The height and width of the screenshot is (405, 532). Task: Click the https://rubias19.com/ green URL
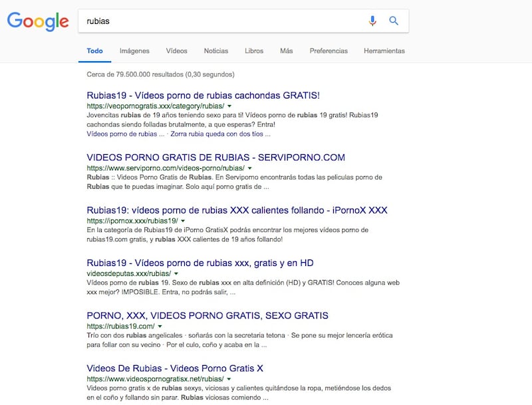click(x=120, y=327)
